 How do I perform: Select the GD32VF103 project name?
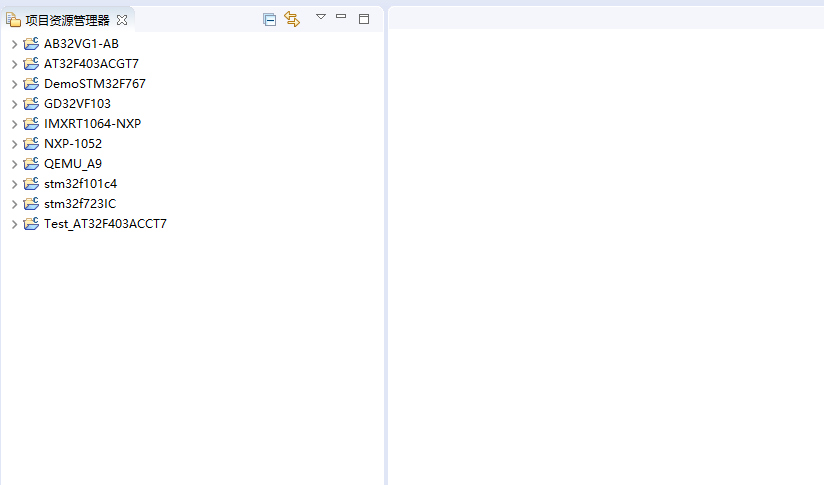(77, 104)
